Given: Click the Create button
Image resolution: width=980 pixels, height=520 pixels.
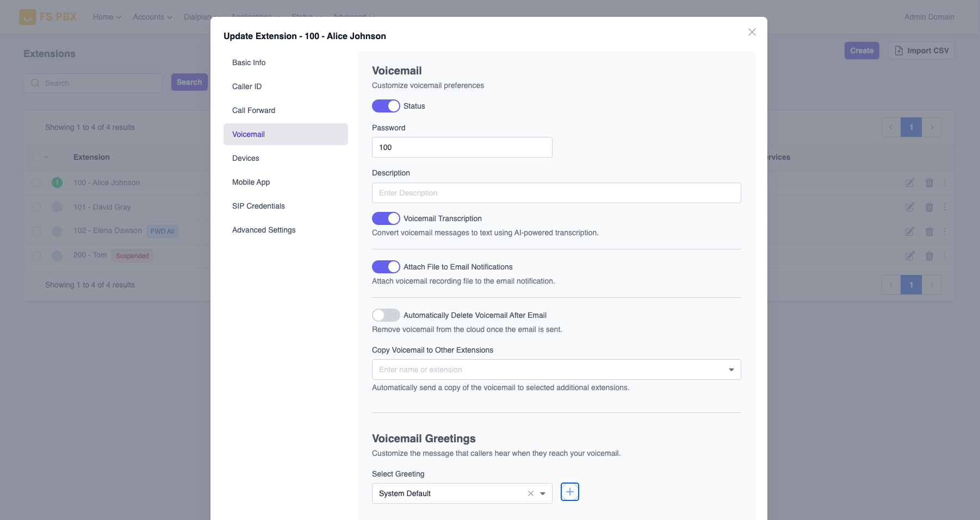Looking at the screenshot, I should point(861,50).
